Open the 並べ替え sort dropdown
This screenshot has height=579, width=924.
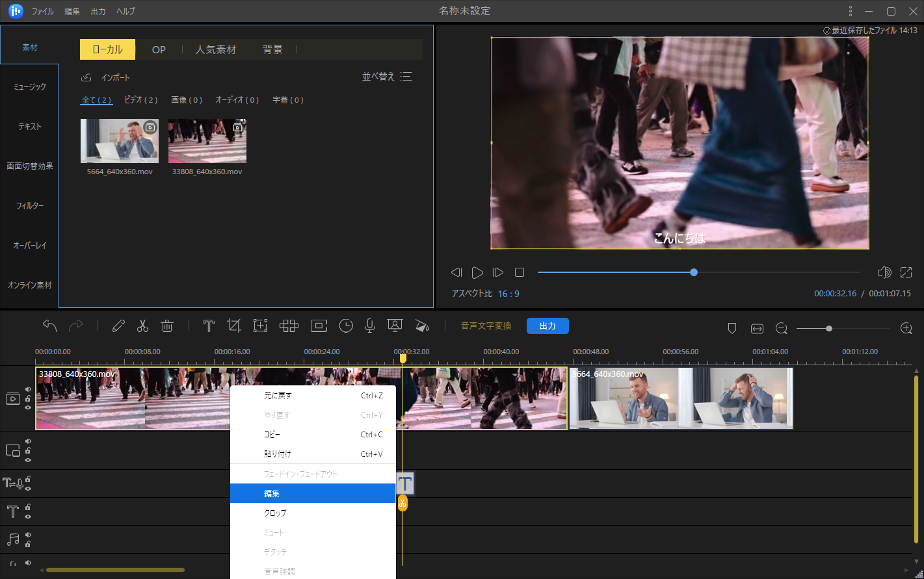[387, 77]
